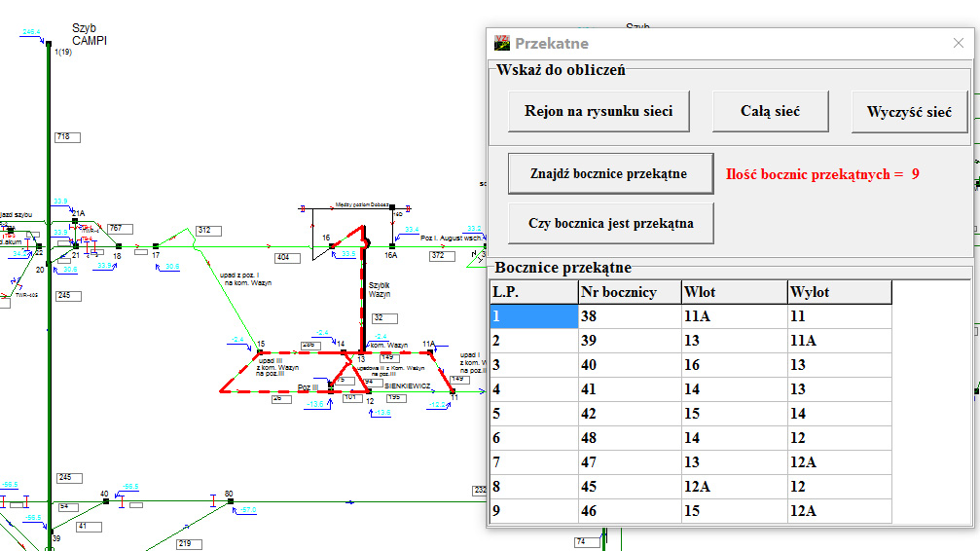Select cell with bocznica number 40
The width and height of the screenshot is (980, 551).
click(x=630, y=365)
